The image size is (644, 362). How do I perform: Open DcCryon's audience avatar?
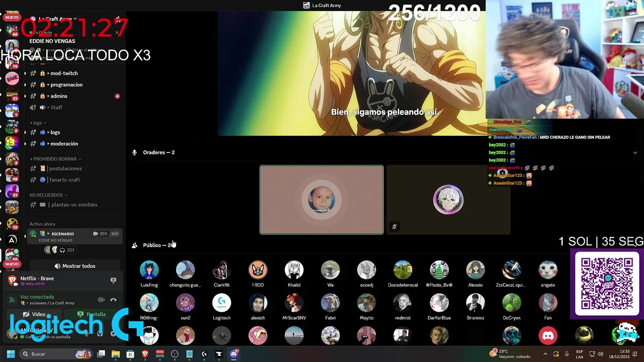click(512, 303)
